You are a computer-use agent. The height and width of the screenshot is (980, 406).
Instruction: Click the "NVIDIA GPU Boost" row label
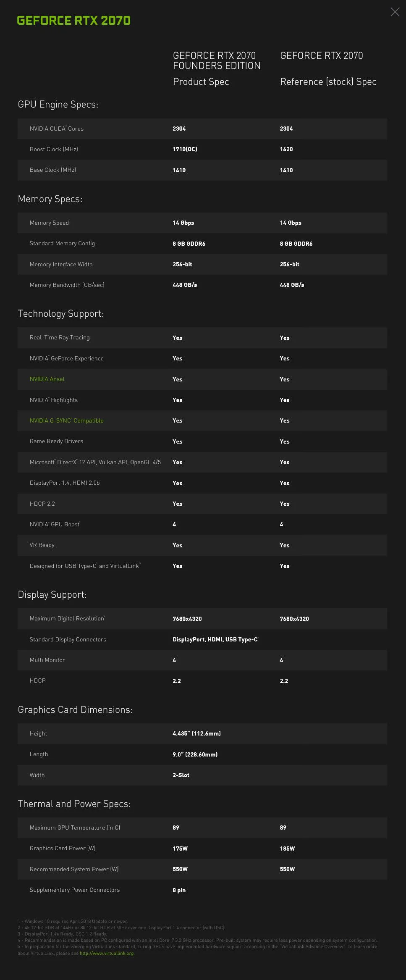click(x=55, y=524)
